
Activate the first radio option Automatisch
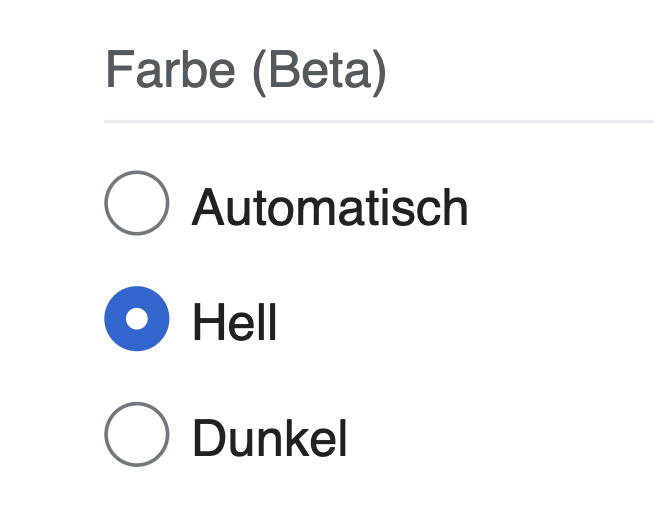136,203
